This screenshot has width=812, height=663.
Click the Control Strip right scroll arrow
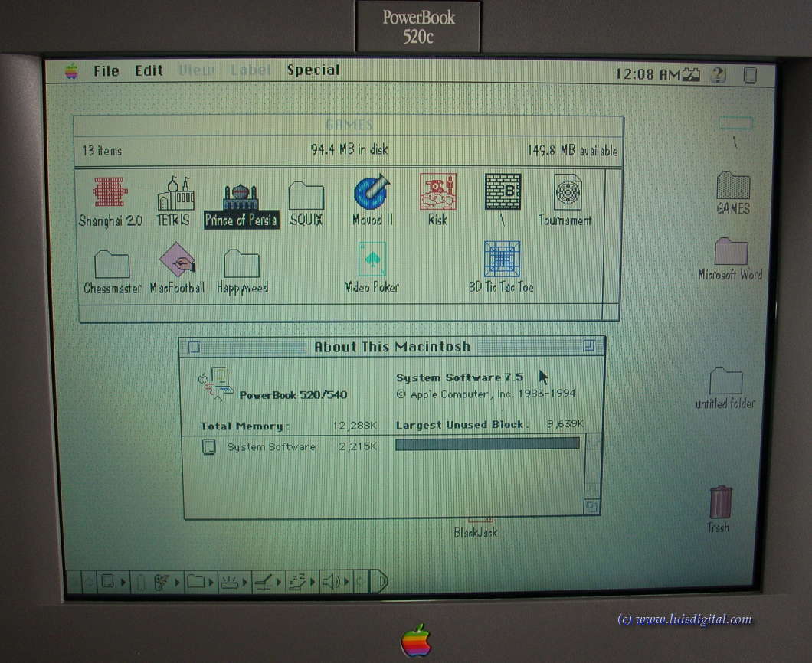tap(361, 583)
